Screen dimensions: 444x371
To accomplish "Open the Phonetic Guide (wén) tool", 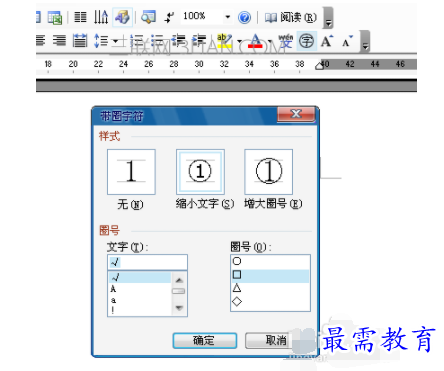I will [x=286, y=41].
